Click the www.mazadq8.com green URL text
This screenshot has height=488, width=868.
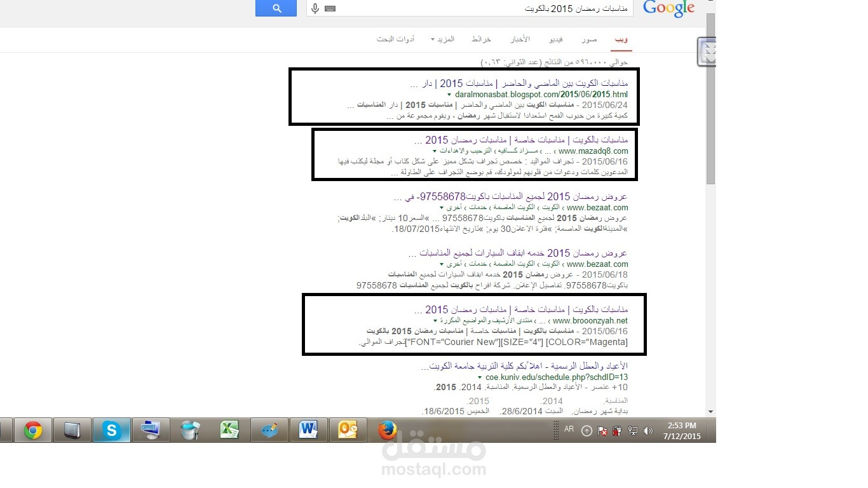(x=593, y=151)
